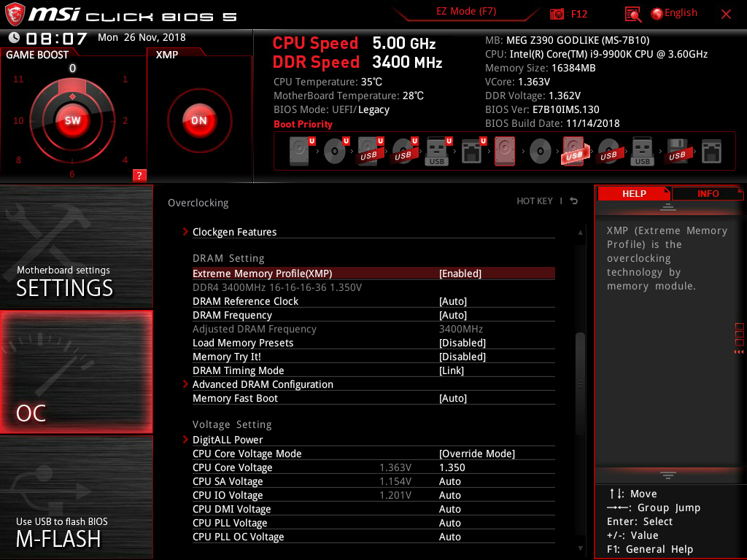Expand Clockgen Features submenu
The image size is (747, 560).
(x=234, y=232)
